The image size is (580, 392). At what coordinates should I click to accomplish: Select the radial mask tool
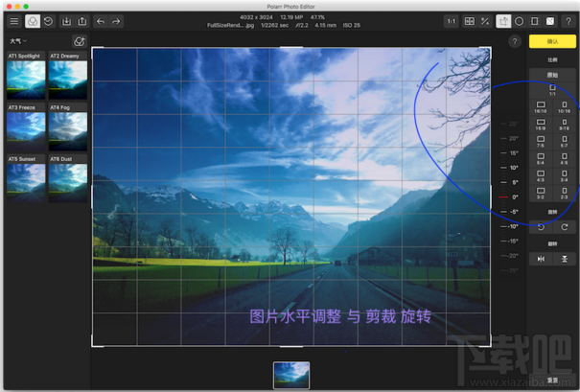pos(519,21)
